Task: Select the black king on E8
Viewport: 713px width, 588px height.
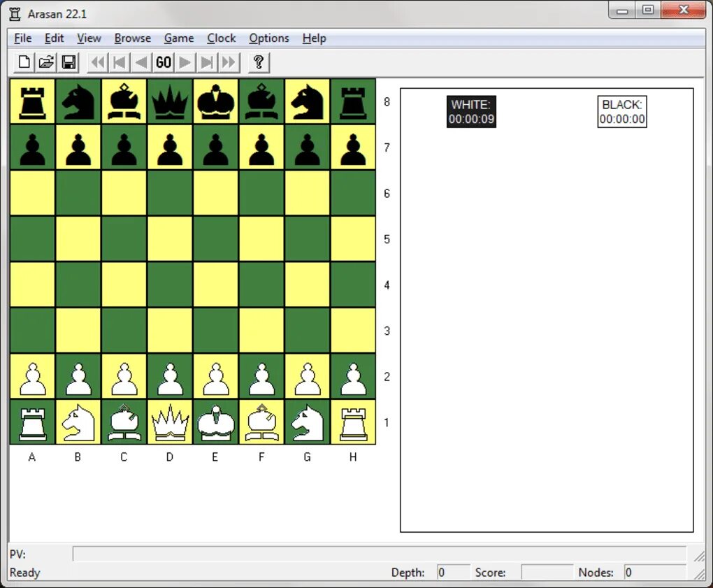Action: tap(215, 101)
